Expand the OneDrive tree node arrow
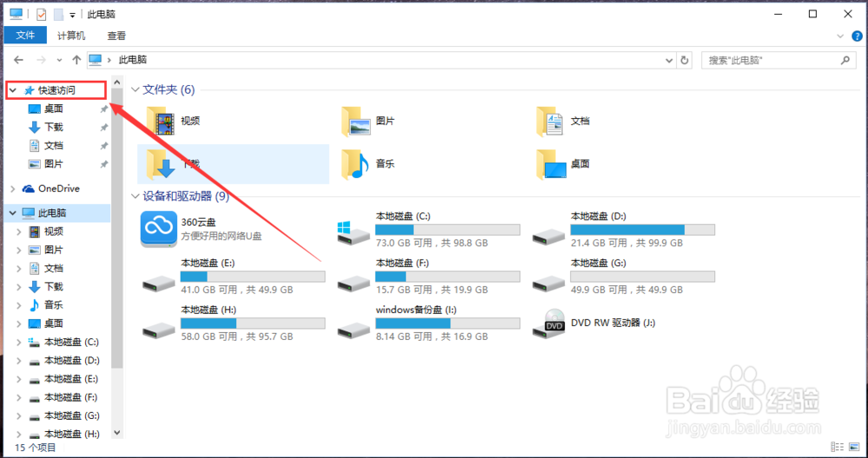The height and width of the screenshot is (458, 868). coord(12,188)
